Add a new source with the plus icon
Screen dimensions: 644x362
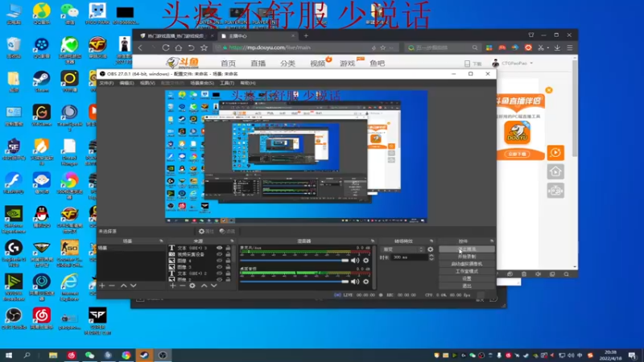(172, 286)
